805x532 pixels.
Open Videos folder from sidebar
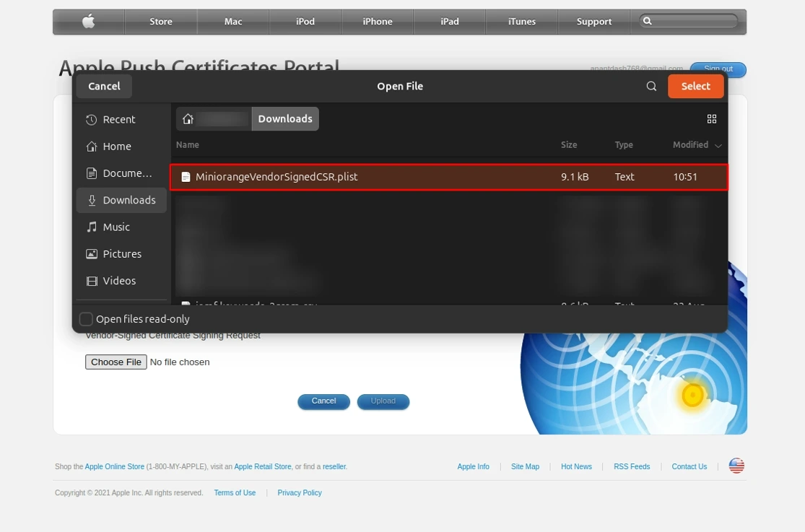tap(119, 281)
